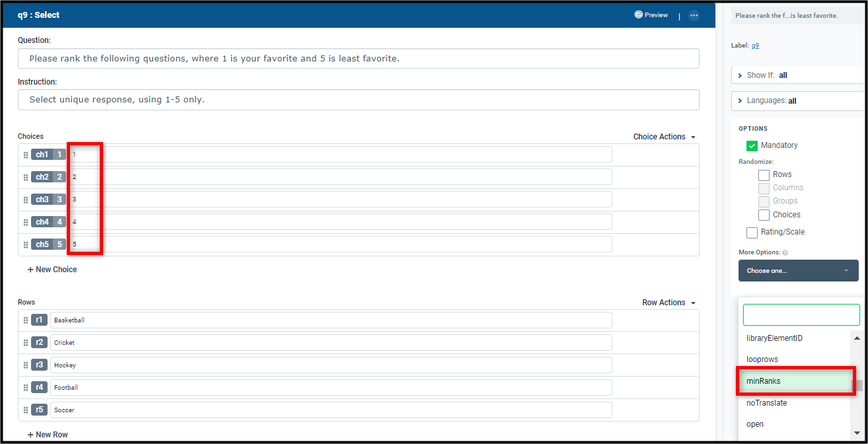The width and height of the screenshot is (868, 444).
Task: Grab the drag handle of row r5
Action: (26, 410)
